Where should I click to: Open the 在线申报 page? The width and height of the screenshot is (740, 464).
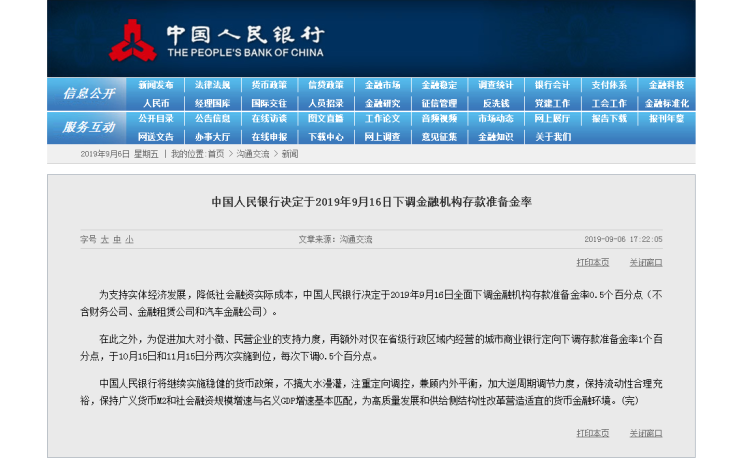point(269,137)
